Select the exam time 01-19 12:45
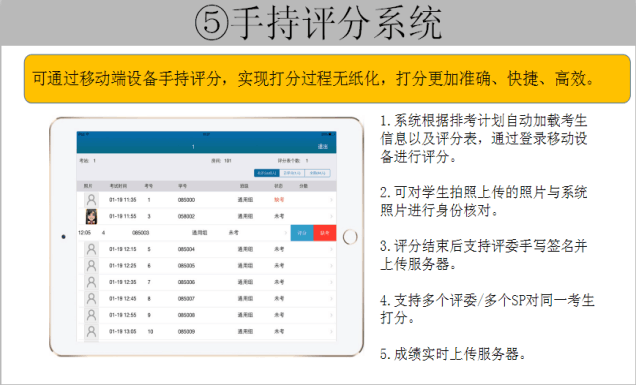 coord(122,299)
